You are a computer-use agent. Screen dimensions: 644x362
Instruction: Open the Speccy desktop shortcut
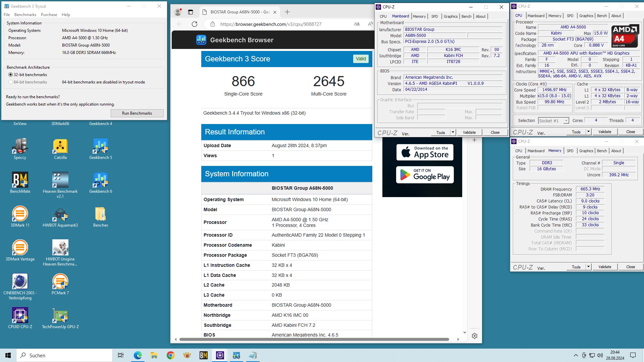20,149
